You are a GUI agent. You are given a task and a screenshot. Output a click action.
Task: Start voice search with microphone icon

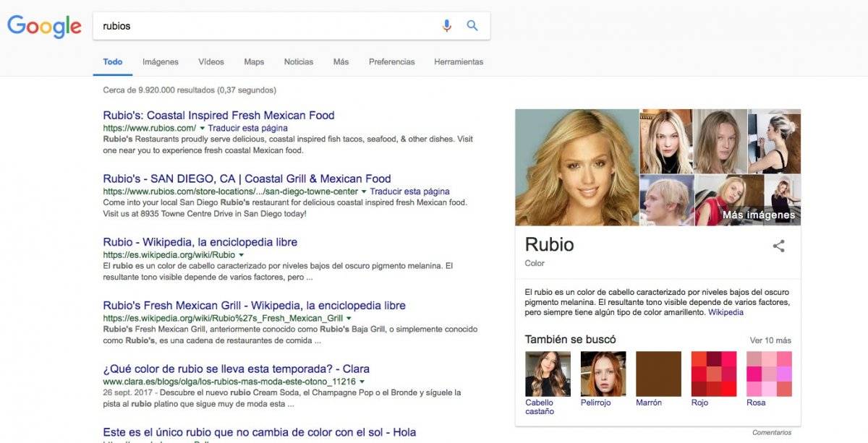click(x=447, y=26)
